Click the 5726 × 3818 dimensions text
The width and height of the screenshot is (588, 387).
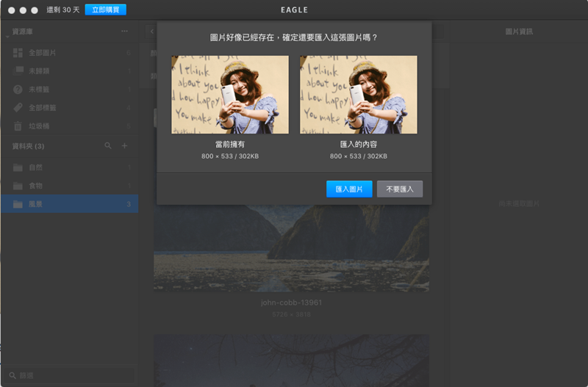coord(291,314)
